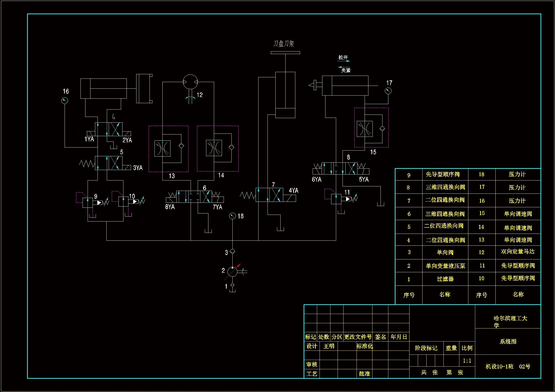Click throttle valve symbol inside box 14
This screenshot has height=392, width=555.
[214, 148]
